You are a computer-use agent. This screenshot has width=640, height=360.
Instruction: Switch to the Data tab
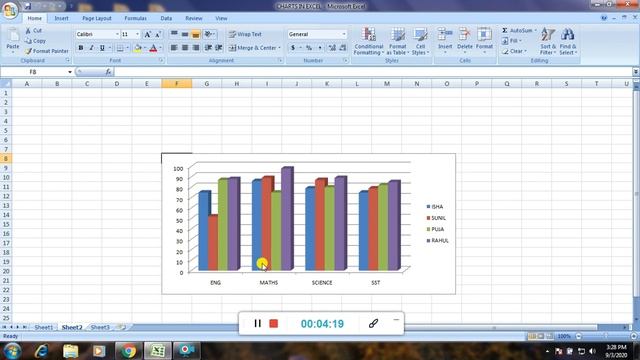click(x=166, y=18)
